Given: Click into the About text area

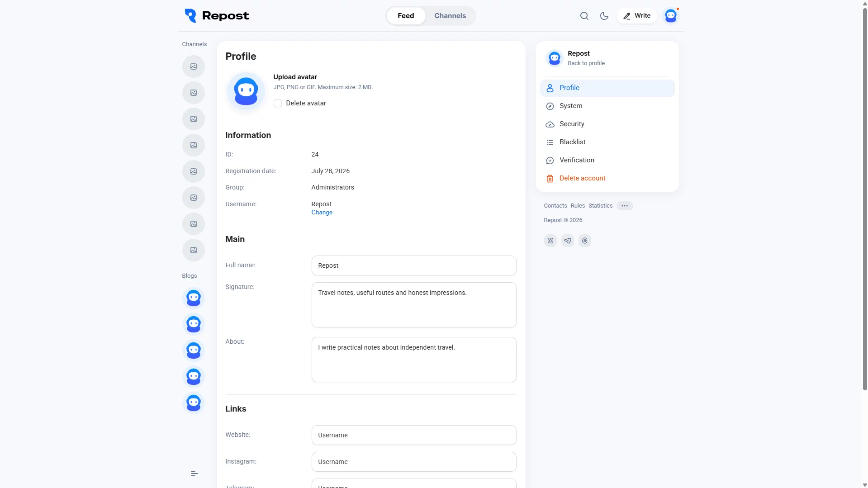Looking at the screenshot, I should (413, 360).
